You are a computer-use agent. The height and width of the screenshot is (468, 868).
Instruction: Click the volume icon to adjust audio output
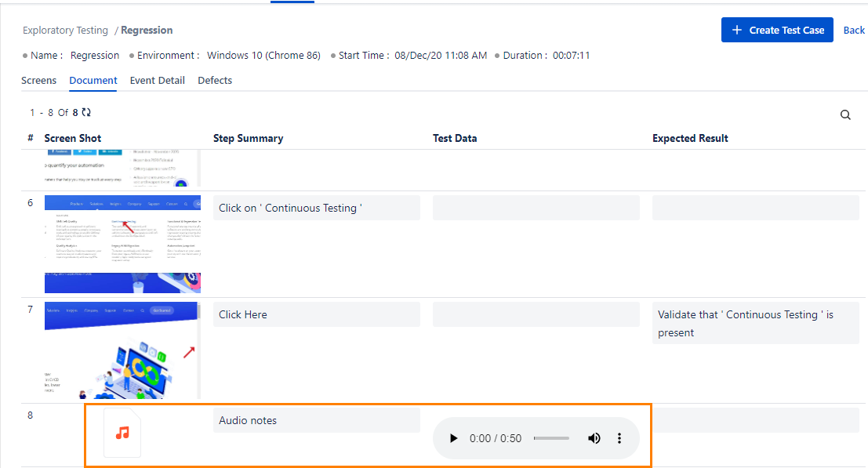point(594,437)
